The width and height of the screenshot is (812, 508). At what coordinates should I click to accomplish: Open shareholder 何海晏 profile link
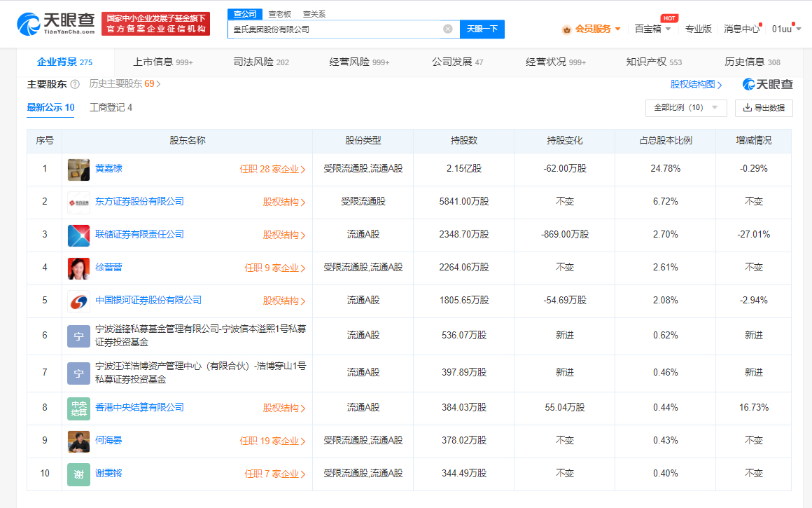[x=108, y=440]
